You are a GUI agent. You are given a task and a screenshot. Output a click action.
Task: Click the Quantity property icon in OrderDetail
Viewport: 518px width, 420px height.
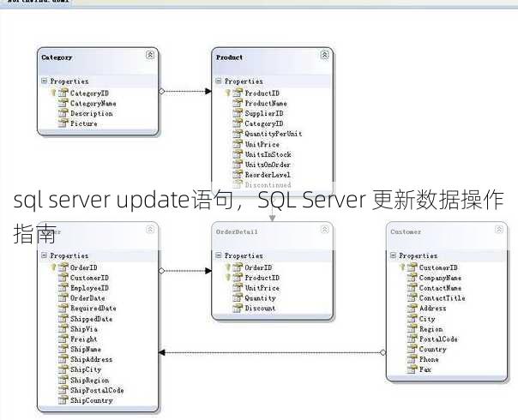pyautogui.click(x=238, y=297)
